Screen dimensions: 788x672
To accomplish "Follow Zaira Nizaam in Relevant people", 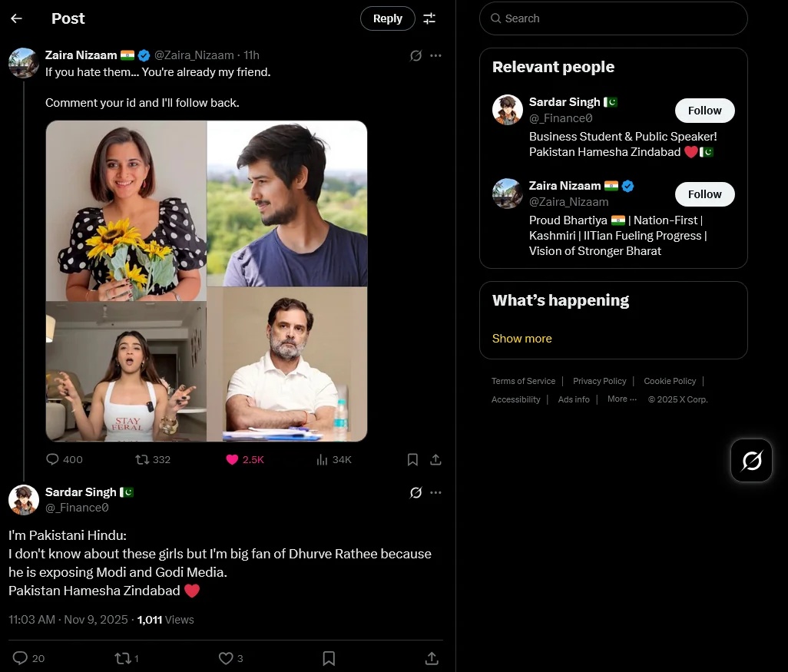I will (704, 194).
